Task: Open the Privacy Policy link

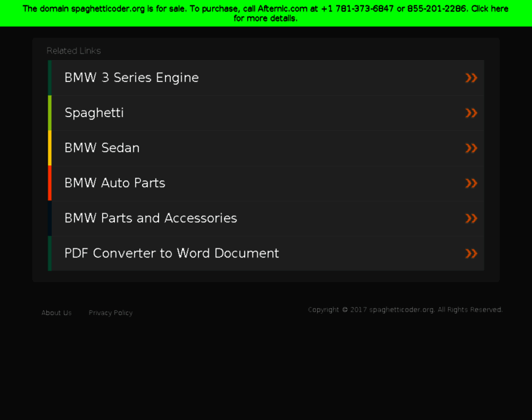Action: click(x=111, y=313)
